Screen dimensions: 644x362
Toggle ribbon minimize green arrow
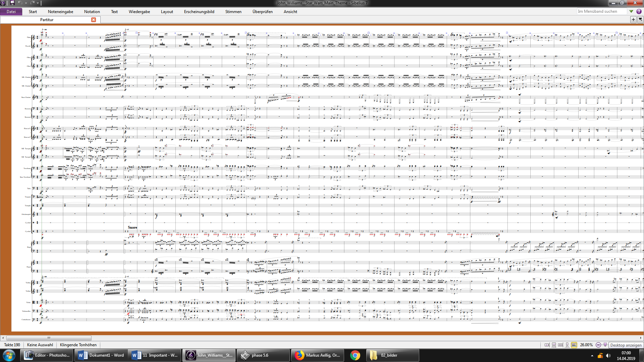click(631, 11)
